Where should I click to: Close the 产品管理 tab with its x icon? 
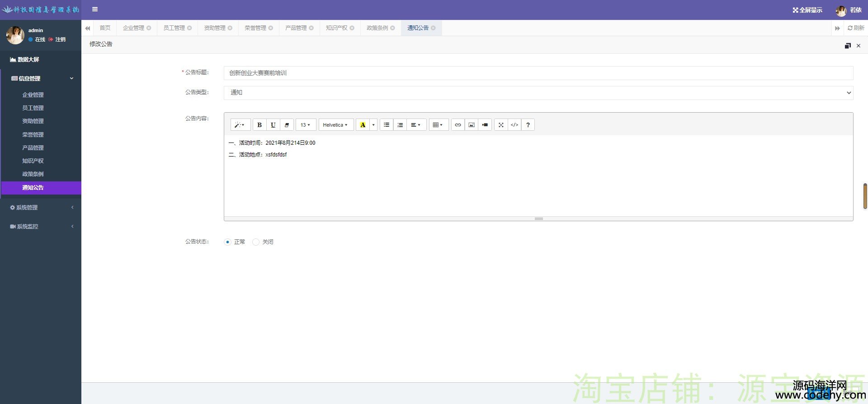click(x=311, y=28)
